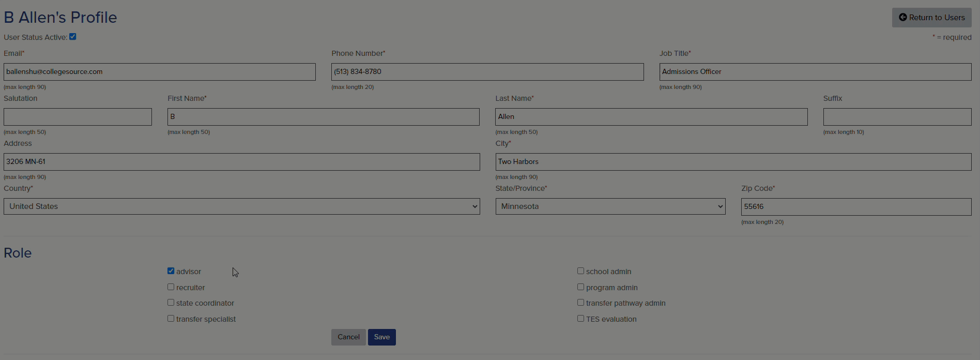This screenshot has width=980, height=360.
Task: Toggle the User Status Active checkbox
Action: tap(73, 37)
